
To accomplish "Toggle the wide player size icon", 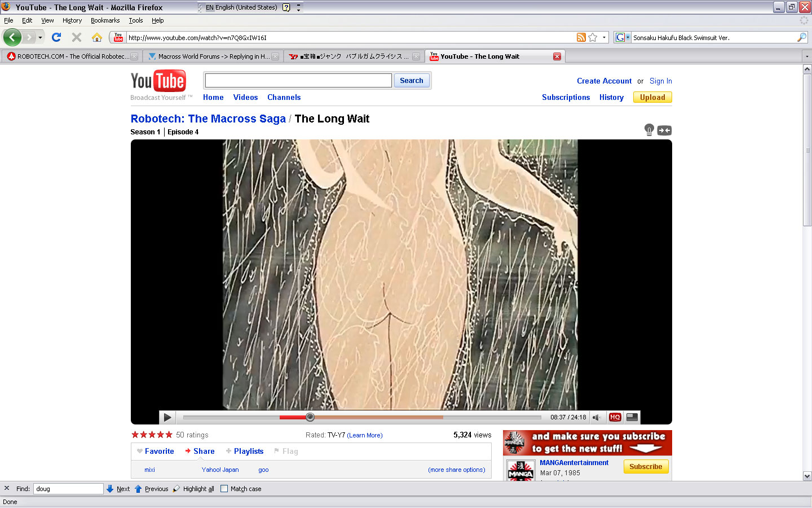I will tap(664, 130).
